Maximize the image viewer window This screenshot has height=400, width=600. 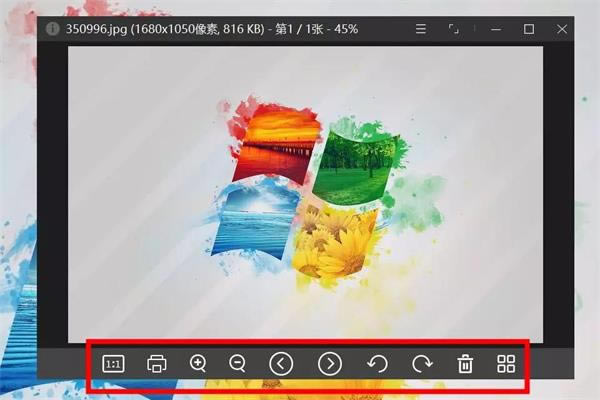(x=529, y=29)
